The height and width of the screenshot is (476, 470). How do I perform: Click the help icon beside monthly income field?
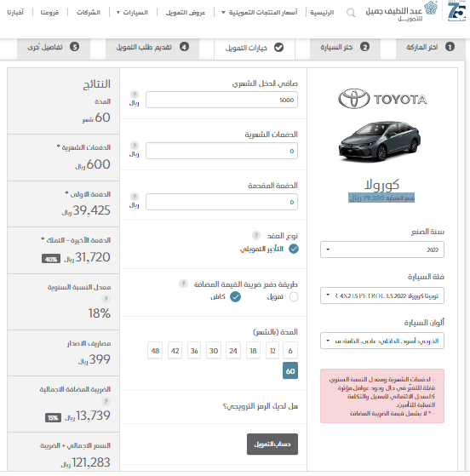coord(135,95)
